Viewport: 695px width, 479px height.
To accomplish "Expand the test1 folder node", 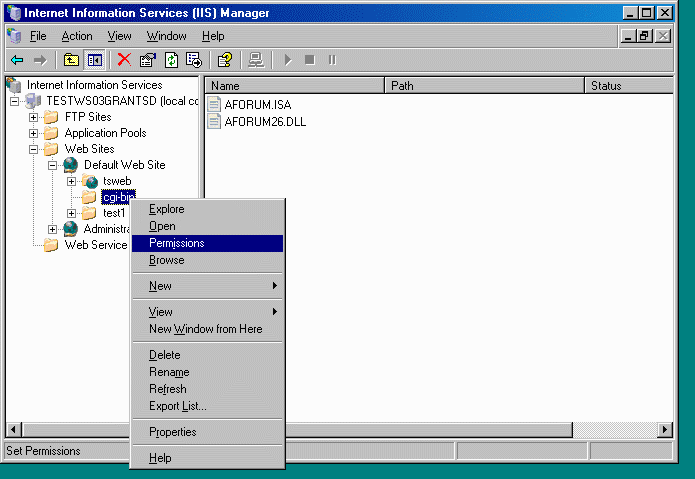I will (71, 213).
